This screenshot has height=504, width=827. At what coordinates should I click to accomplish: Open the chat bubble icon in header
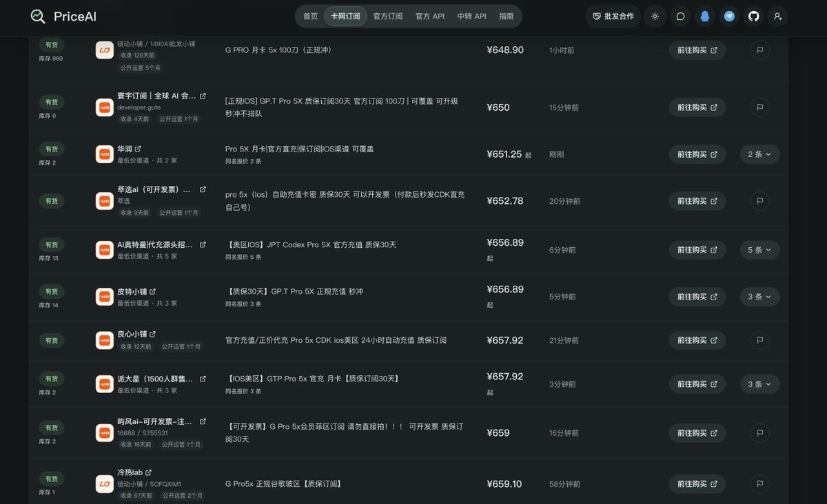point(680,17)
